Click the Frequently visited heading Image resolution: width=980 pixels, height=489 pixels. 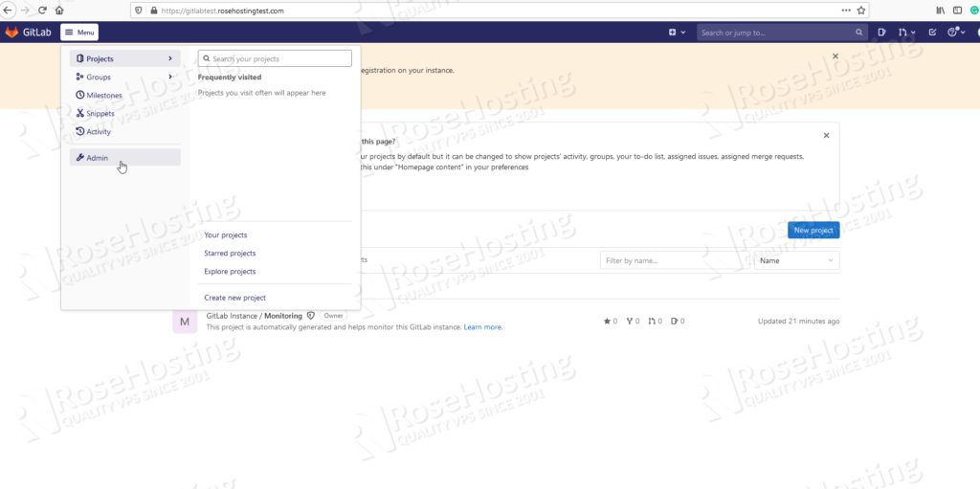230,78
